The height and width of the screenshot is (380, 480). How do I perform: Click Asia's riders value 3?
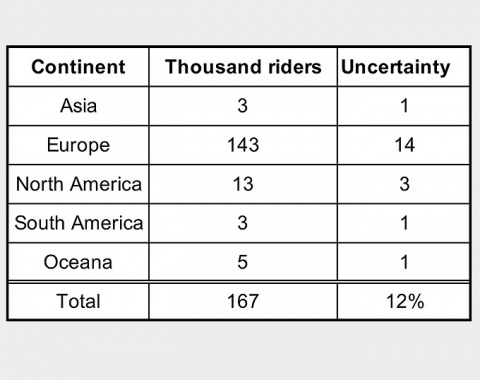(x=243, y=106)
